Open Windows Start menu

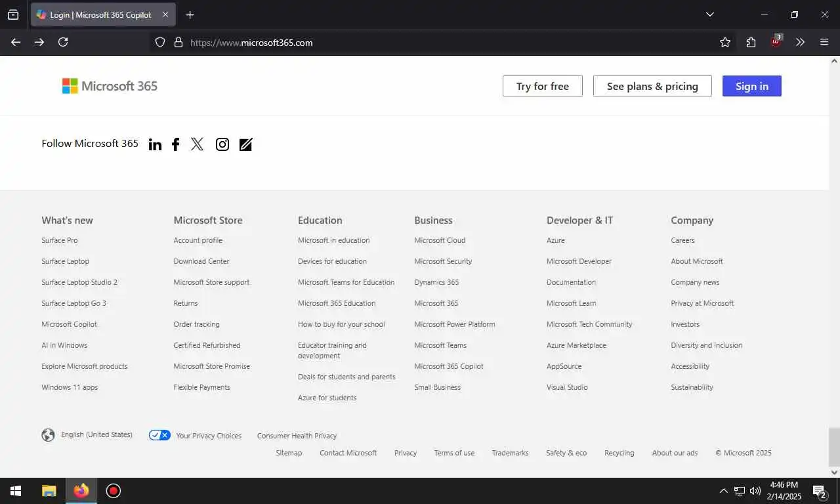click(16, 491)
